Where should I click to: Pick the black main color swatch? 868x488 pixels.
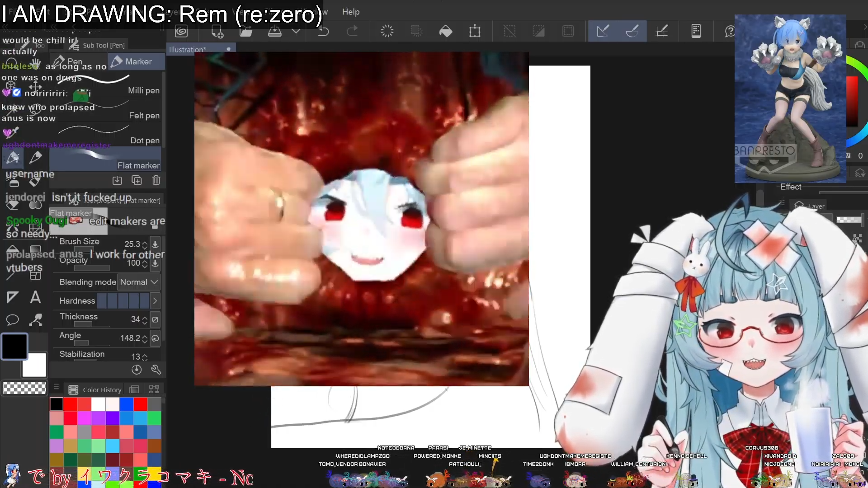coord(14,347)
